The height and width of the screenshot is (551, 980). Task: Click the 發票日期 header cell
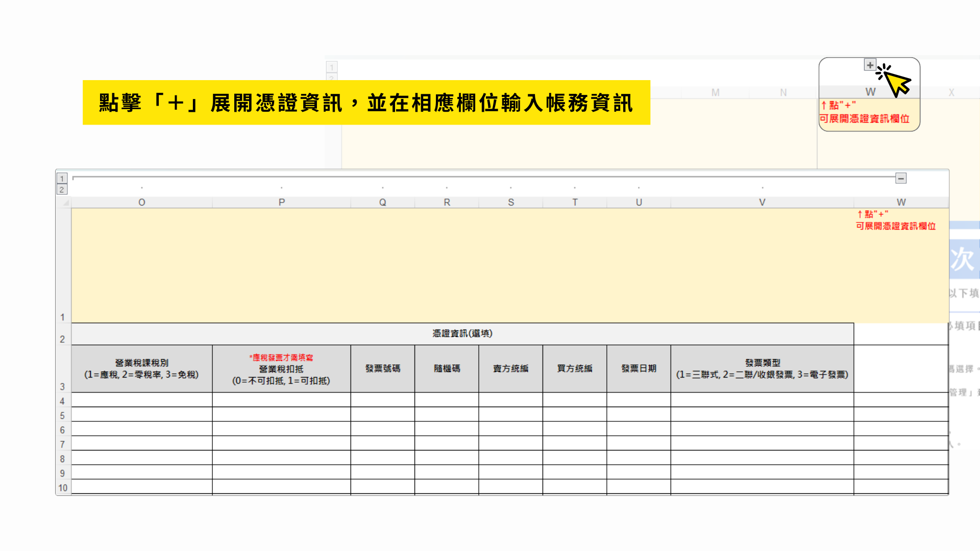639,368
